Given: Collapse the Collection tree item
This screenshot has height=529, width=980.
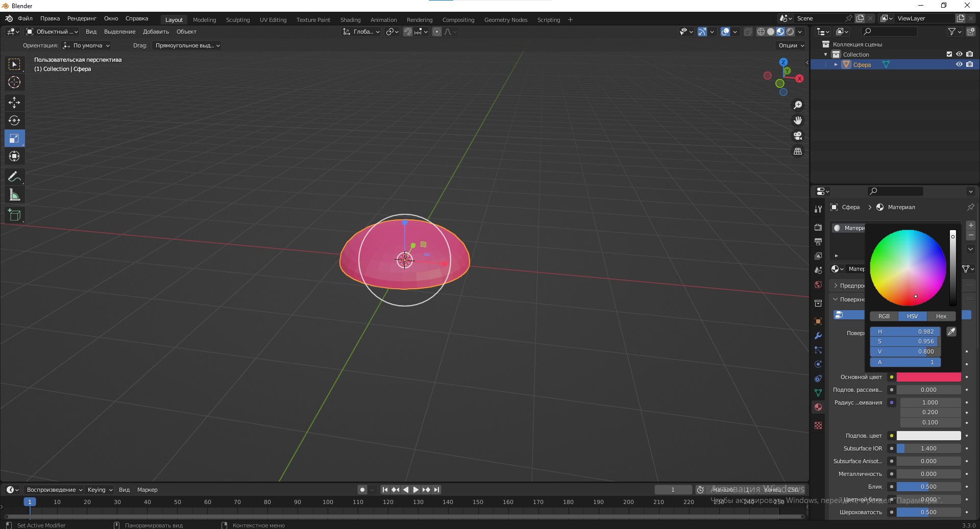Looking at the screenshot, I should click(825, 55).
